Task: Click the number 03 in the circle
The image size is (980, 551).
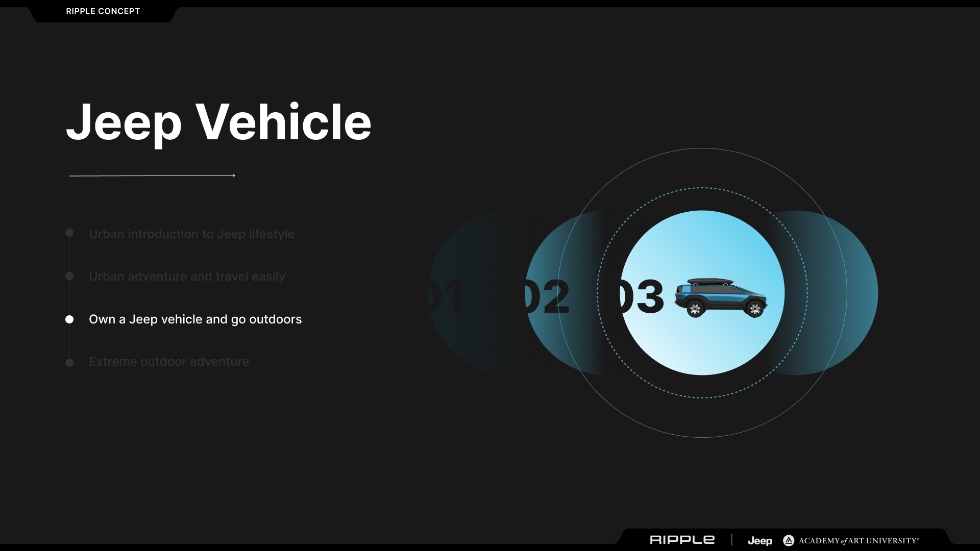Action: point(641,297)
